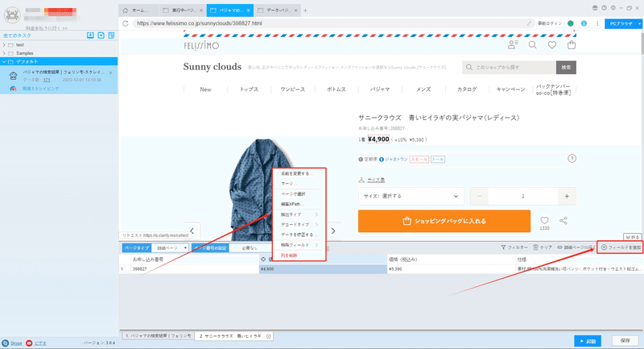Increase quantity with plus stepper
Image resolution: width=644 pixels, height=349 pixels.
point(567,196)
